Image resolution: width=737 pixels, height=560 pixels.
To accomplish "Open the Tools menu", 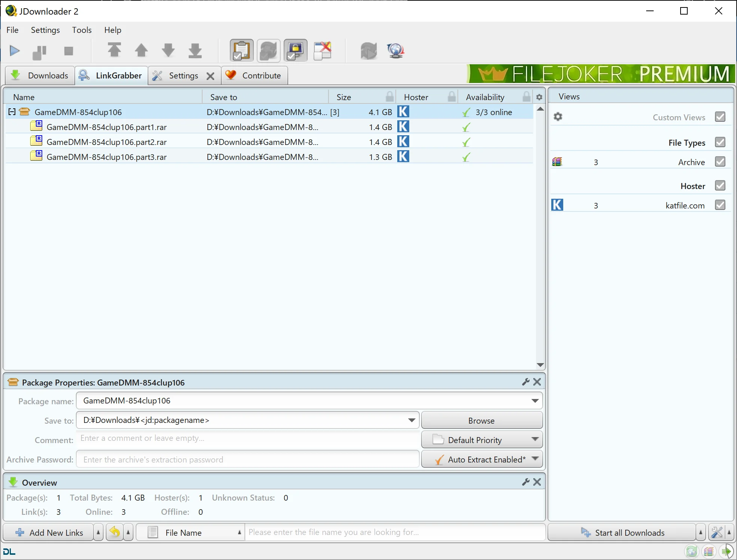I will [x=81, y=30].
